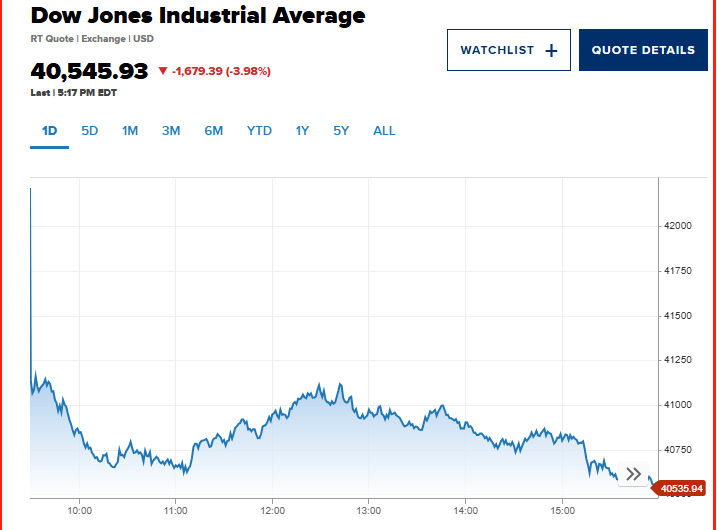
Task: Click the 15:00 time axis label
Action: click(x=563, y=510)
